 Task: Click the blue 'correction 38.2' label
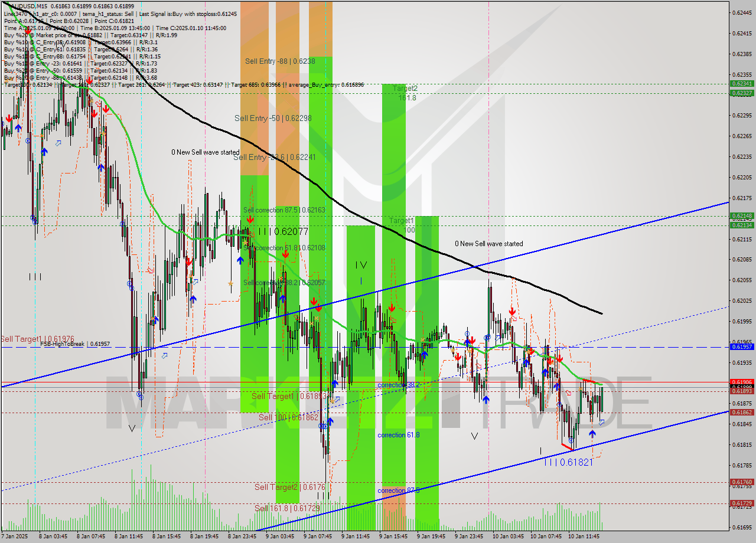point(399,385)
